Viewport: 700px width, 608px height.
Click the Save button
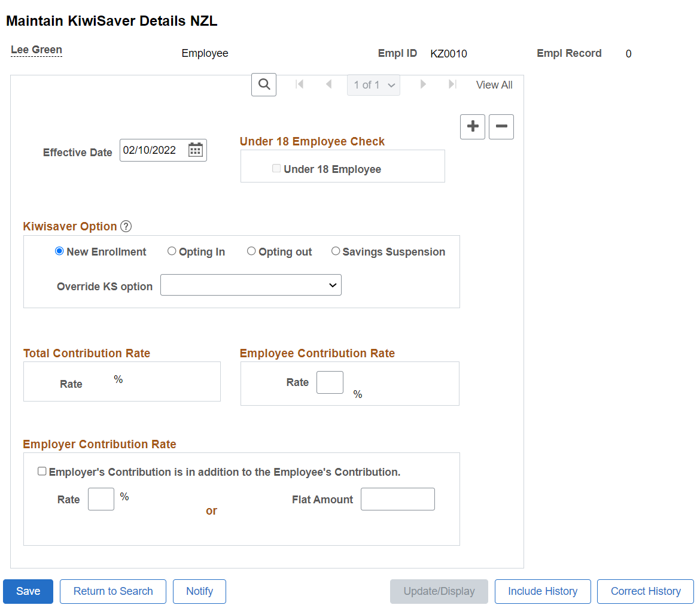pos(28,591)
